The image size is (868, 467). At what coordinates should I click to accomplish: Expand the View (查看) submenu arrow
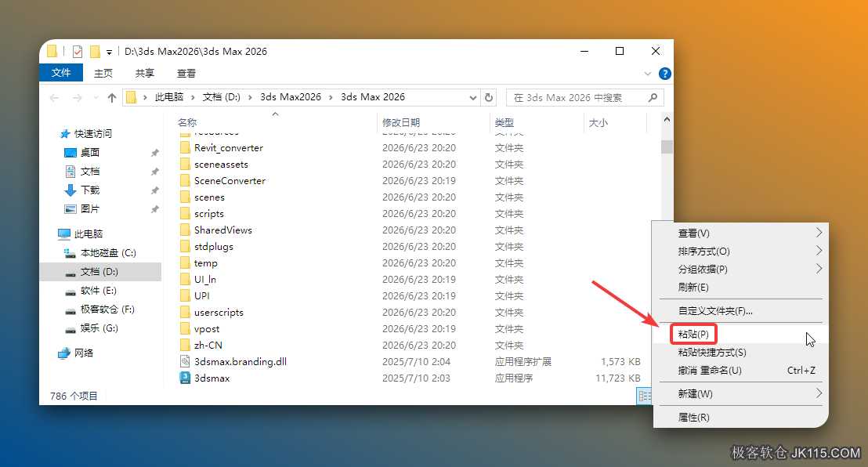tap(819, 233)
